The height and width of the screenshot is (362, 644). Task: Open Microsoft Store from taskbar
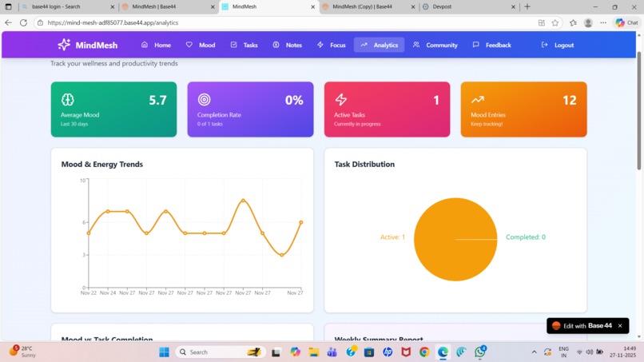[x=369, y=352]
